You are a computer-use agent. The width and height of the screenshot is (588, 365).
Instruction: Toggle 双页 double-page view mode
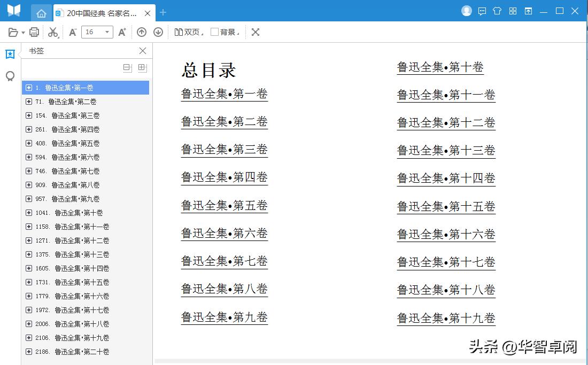click(x=188, y=32)
